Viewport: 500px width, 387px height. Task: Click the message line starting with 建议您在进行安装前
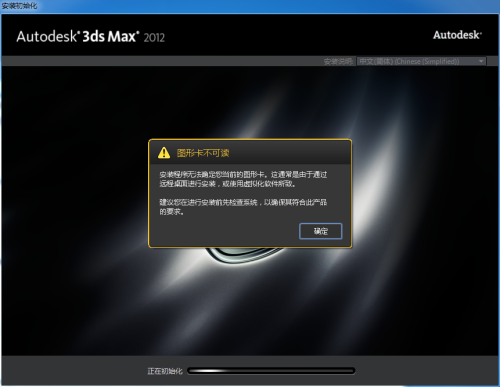point(243,202)
